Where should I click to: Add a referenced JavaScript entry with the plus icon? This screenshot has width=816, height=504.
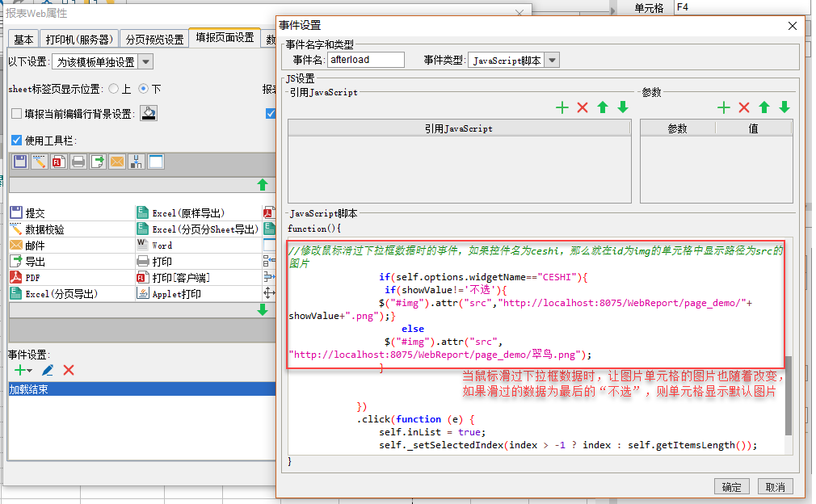[562, 107]
